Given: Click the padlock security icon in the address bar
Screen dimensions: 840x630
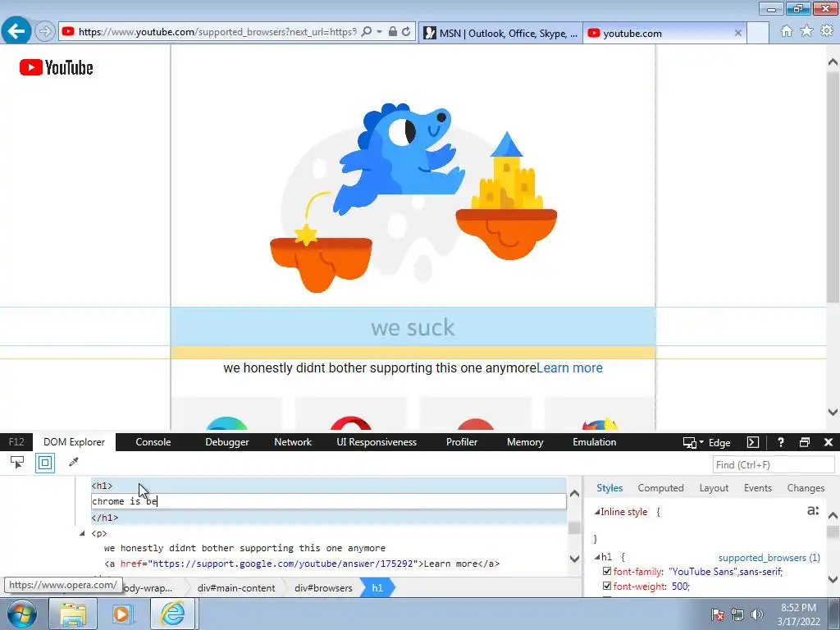Looking at the screenshot, I should [x=393, y=32].
